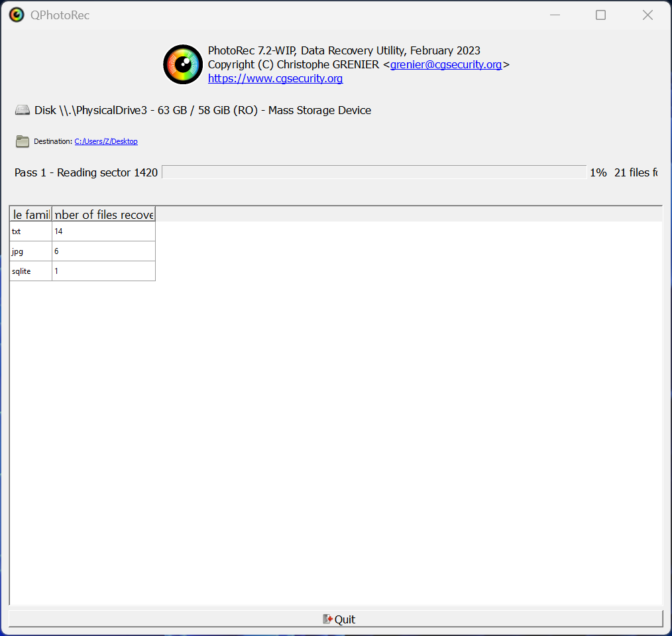Click the disk drive icon
This screenshot has height=636, width=672.
point(23,110)
